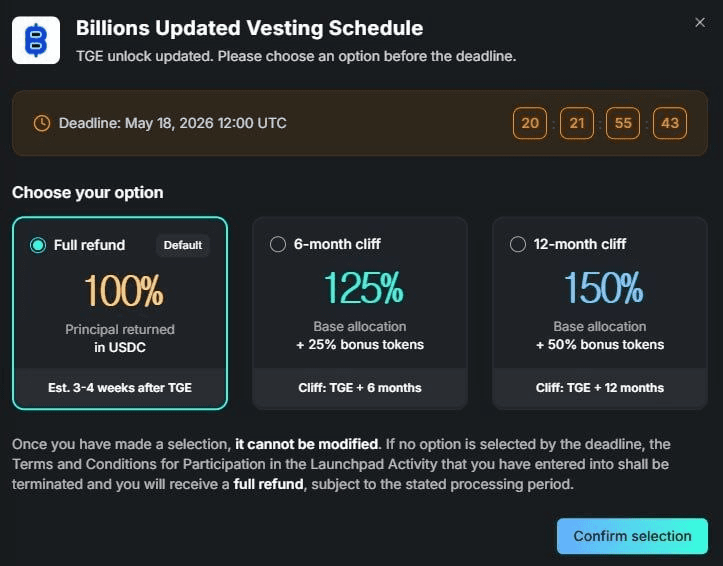Click the Cliff: TGE + 12 months footer

600,388
